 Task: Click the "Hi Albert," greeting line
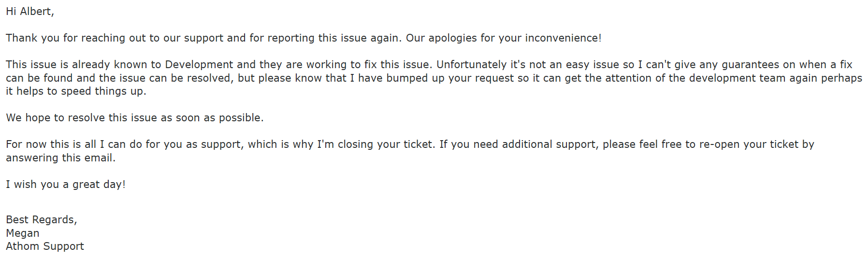click(x=30, y=12)
